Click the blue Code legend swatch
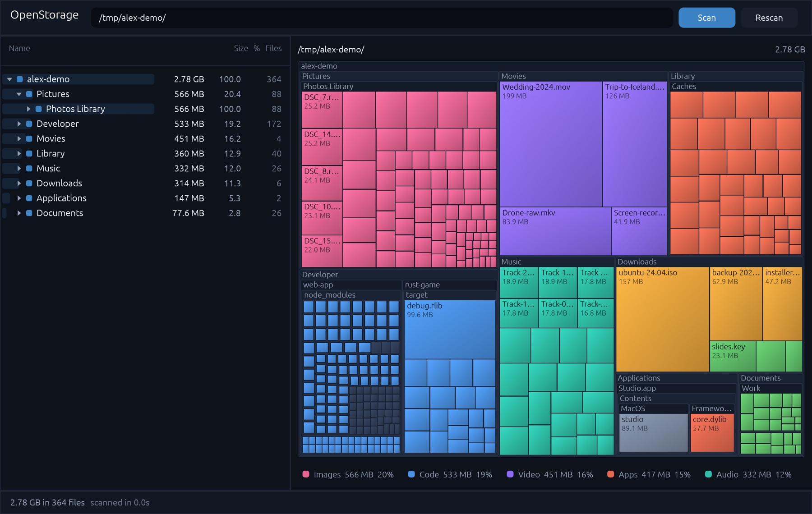The image size is (812, 514). coord(411,474)
